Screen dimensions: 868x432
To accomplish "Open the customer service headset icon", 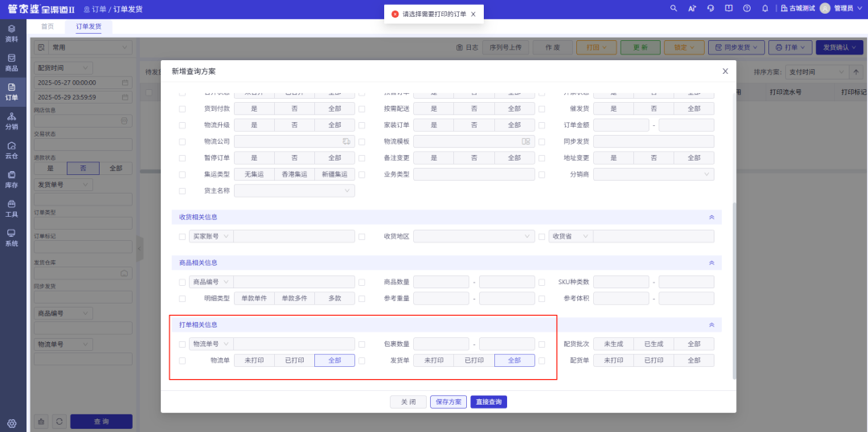I will tap(710, 8).
